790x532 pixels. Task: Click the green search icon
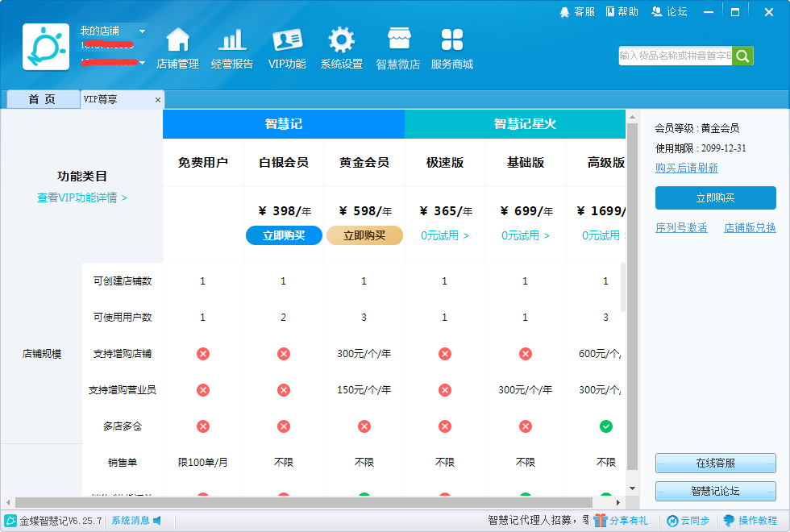click(742, 56)
